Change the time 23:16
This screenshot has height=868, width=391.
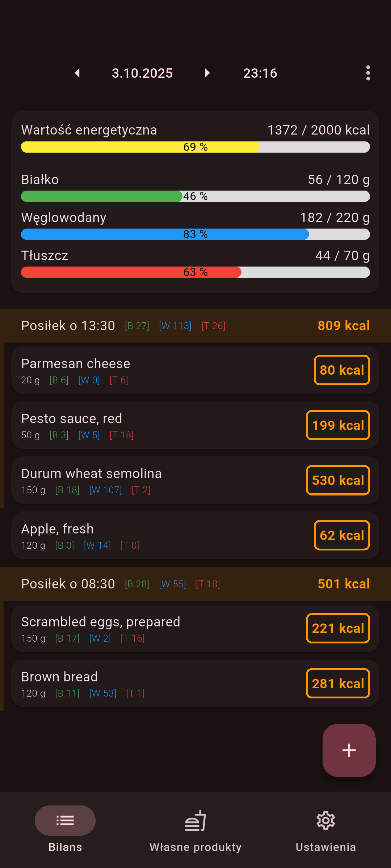point(260,73)
